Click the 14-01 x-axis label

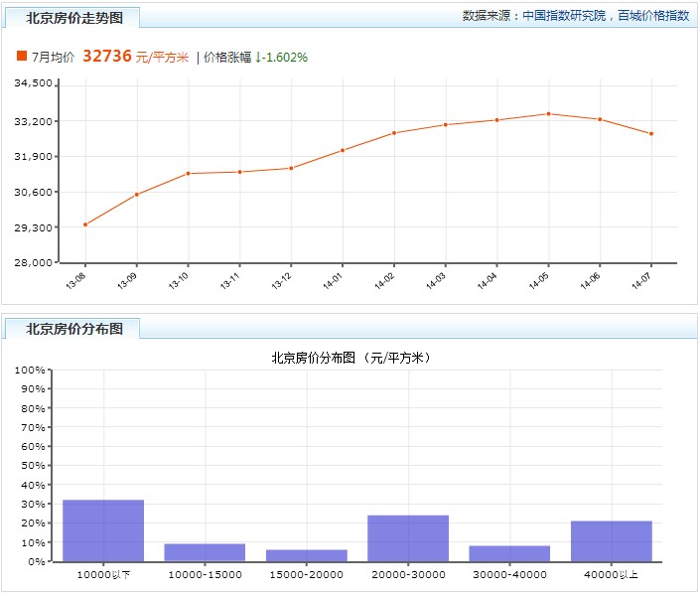click(x=333, y=280)
